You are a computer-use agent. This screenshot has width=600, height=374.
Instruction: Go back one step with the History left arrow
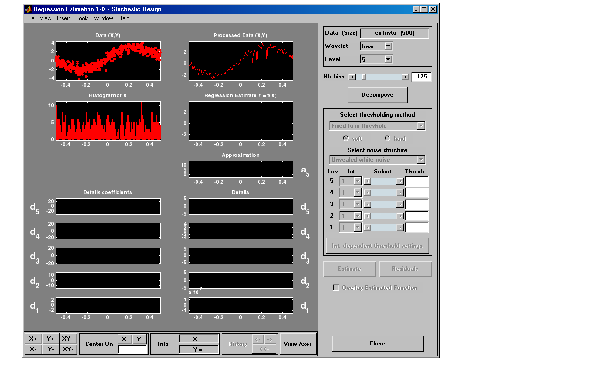[x=258, y=339]
